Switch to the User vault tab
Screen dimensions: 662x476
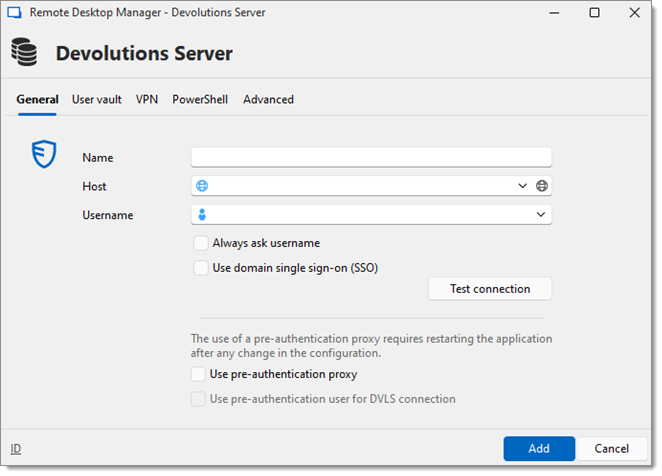97,100
